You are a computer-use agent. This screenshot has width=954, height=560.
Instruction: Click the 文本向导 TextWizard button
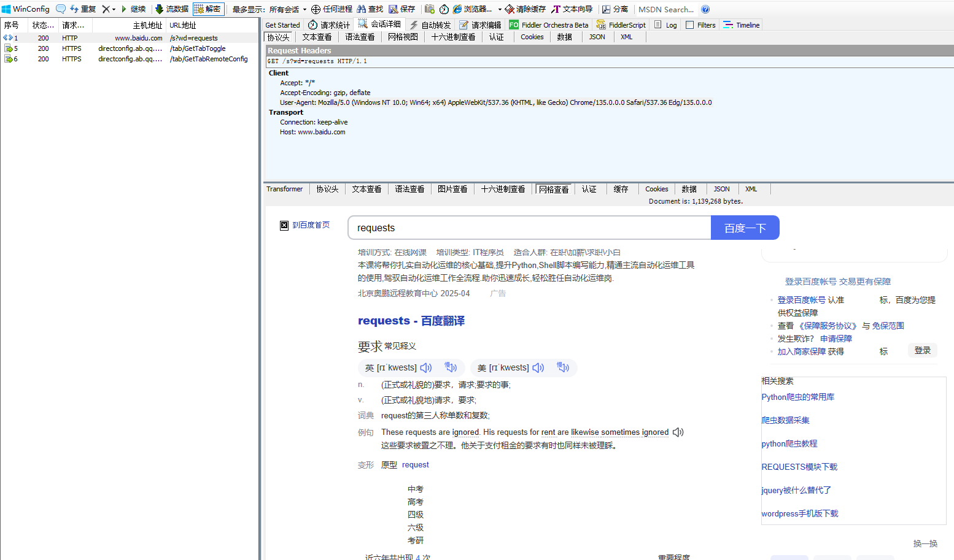click(572, 9)
